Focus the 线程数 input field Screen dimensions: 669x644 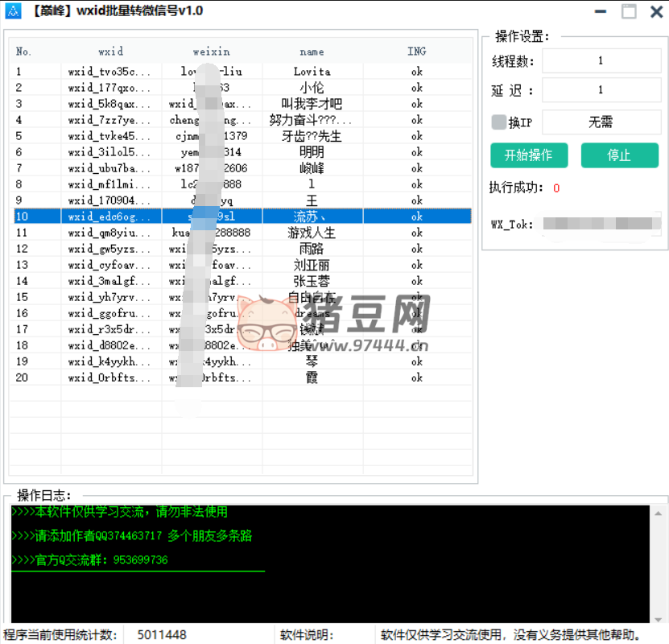pyautogui.click(x=601, y=61)
